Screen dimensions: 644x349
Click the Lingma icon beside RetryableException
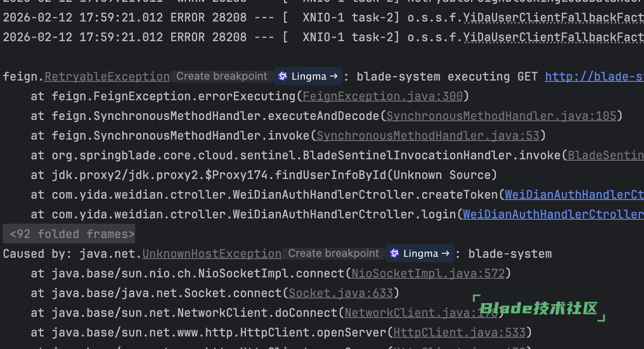(x=308, y=77)
